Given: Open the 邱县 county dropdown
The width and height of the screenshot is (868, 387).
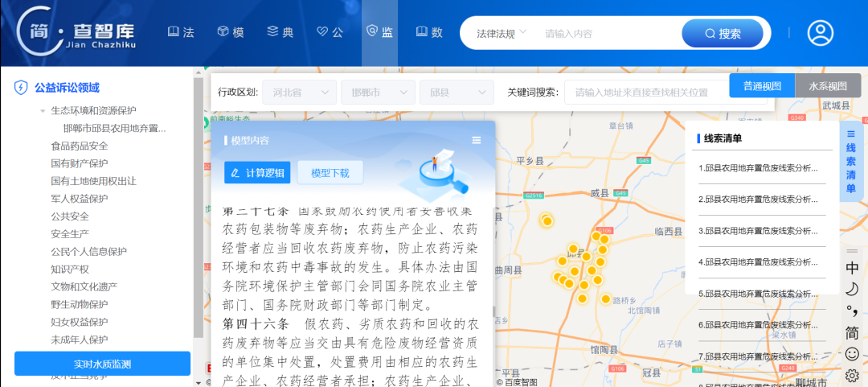Looking at the screenshot, I should point(457,92).
